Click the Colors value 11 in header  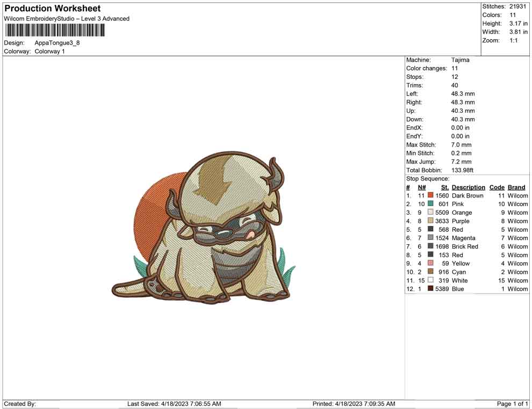(513, 15)
